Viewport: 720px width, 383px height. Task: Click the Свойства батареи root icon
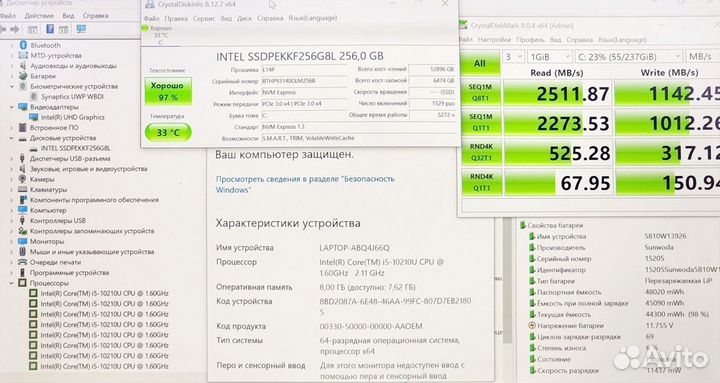click(x=523, y=225)
